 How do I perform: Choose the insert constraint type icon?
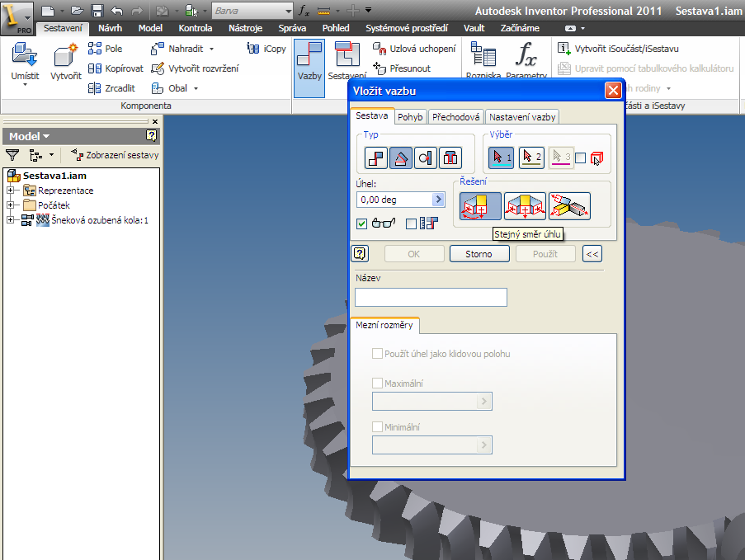450,158
